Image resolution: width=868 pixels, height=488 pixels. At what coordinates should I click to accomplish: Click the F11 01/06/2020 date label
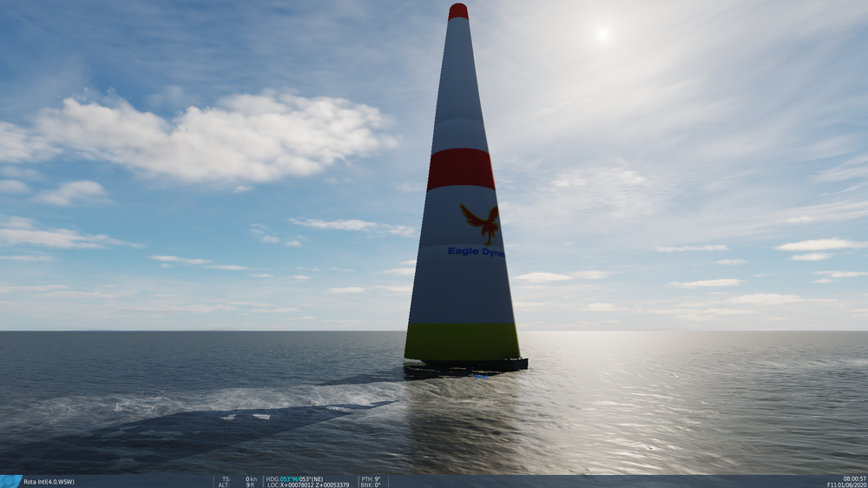point(847,485)
